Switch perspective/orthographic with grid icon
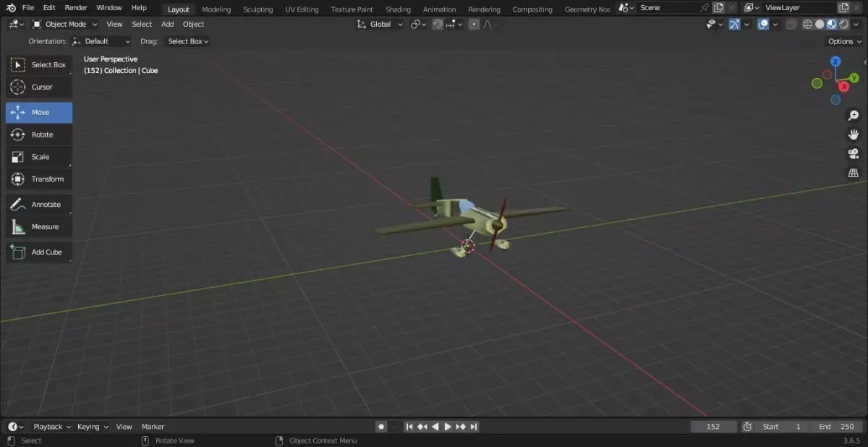 854,173
